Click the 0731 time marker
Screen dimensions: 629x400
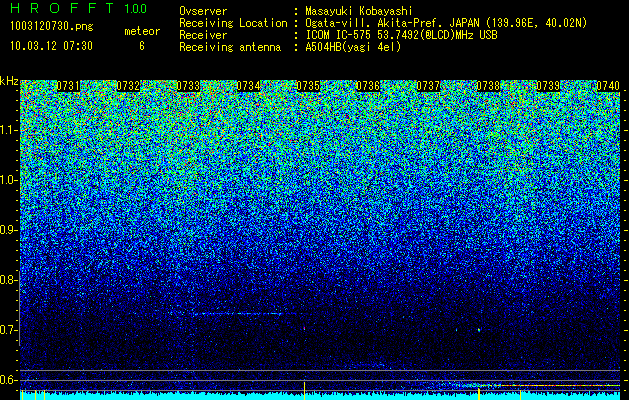[68, 86]
